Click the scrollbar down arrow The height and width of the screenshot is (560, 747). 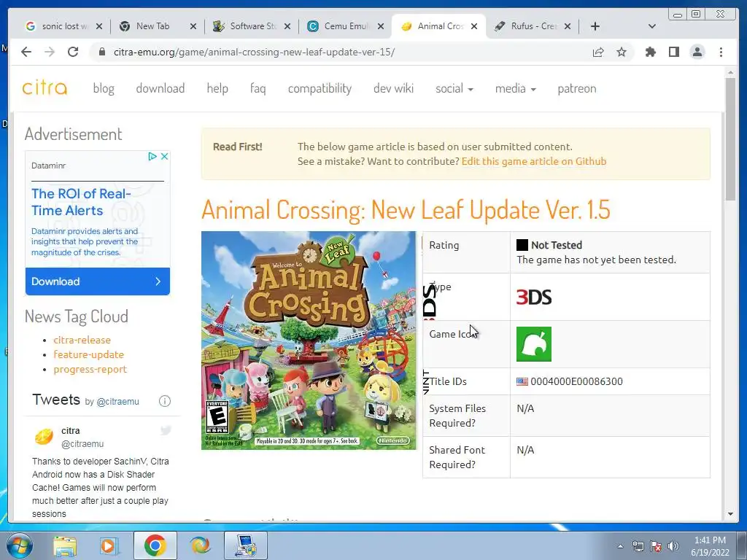pos(730,514)
